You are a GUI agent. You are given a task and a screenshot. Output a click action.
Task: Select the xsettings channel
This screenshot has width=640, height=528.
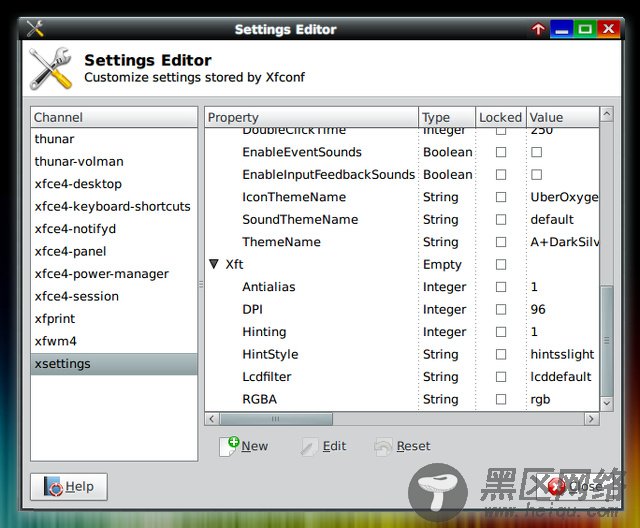(x=114, y=364)
